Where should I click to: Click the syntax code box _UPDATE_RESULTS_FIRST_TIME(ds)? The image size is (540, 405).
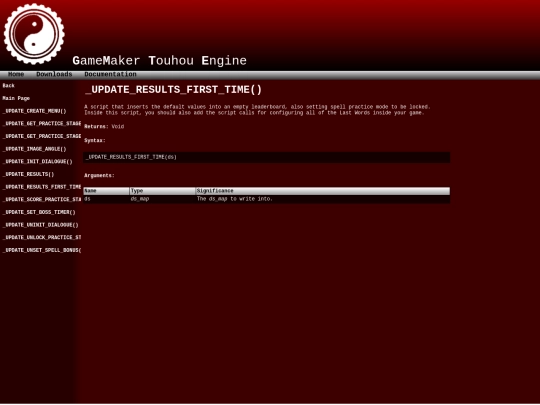pyautogui.click(x=267, y=157)
